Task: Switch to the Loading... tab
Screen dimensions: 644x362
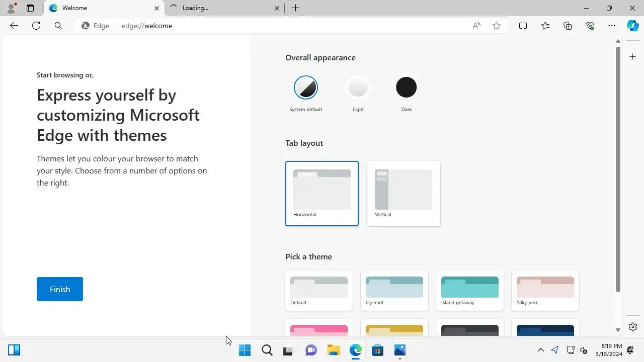Action: [225, 8]
